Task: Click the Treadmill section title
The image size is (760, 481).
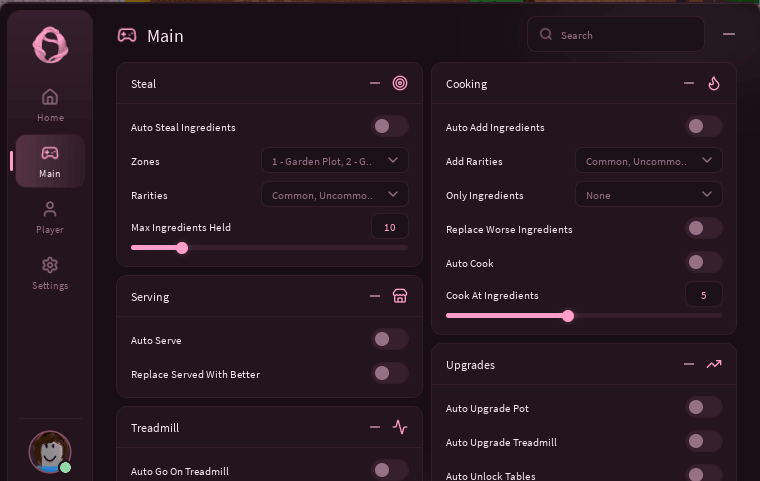Action: coord(155,428)
